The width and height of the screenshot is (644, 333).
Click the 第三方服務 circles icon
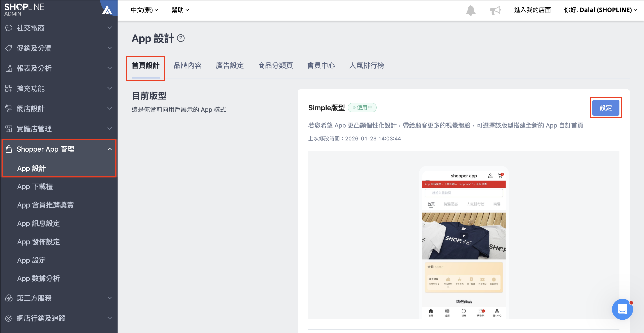9,298
